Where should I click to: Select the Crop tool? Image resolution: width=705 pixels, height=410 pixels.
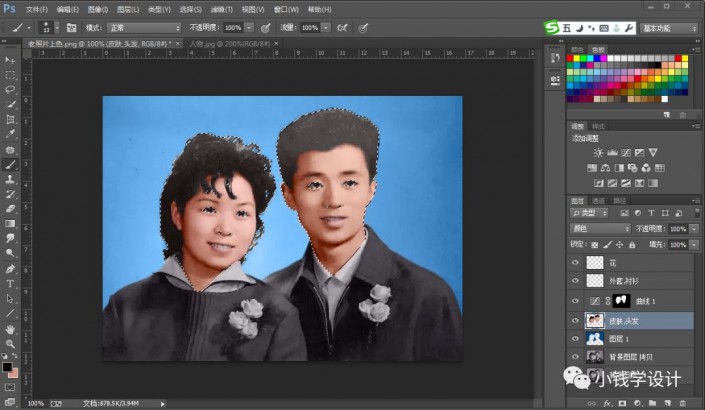pyautogui.click(x=10, y=119)
